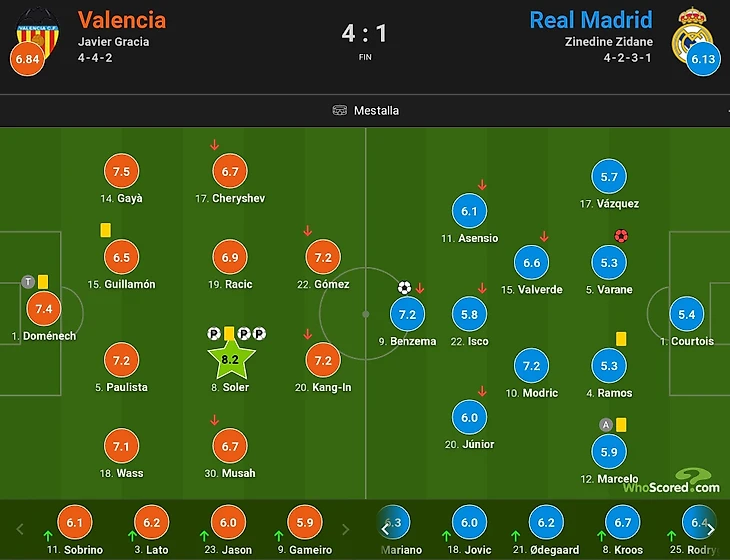
Task: Show previous Real Madrid substitutes with left arrow
Action: [385, 529]
